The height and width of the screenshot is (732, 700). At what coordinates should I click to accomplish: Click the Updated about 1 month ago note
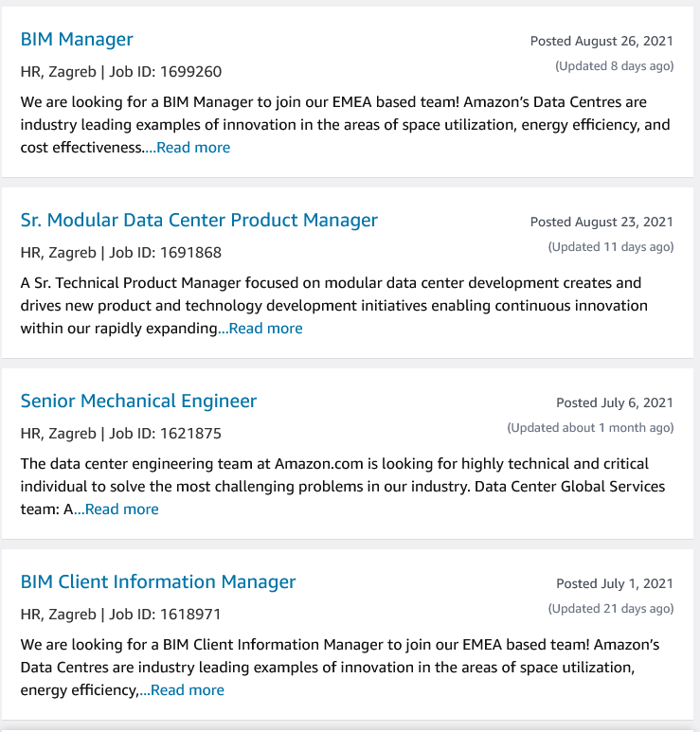click(x=590, y=428)
